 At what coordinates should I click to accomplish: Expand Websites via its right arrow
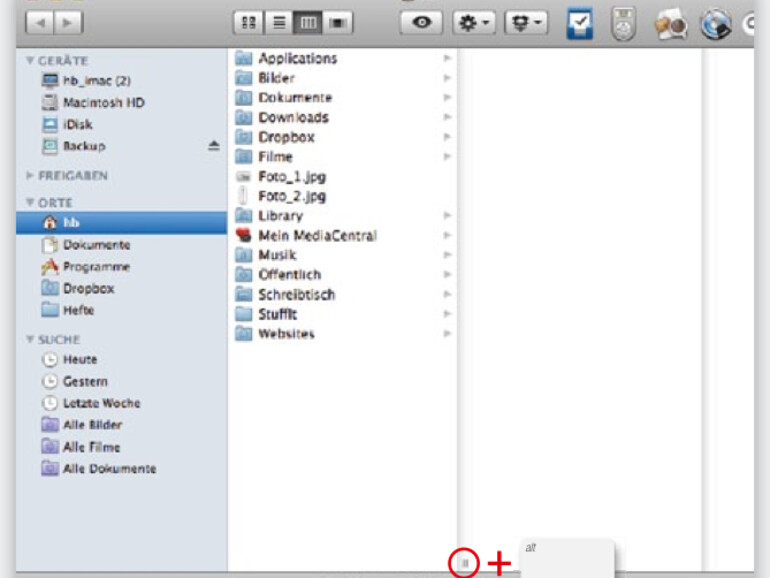[x=447, y=333]
